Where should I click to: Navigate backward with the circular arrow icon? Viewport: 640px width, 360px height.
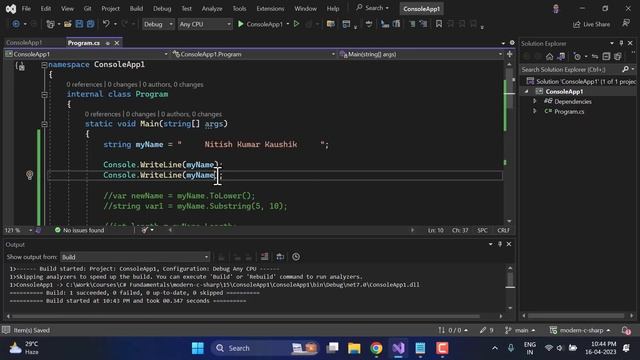point(16,24)
